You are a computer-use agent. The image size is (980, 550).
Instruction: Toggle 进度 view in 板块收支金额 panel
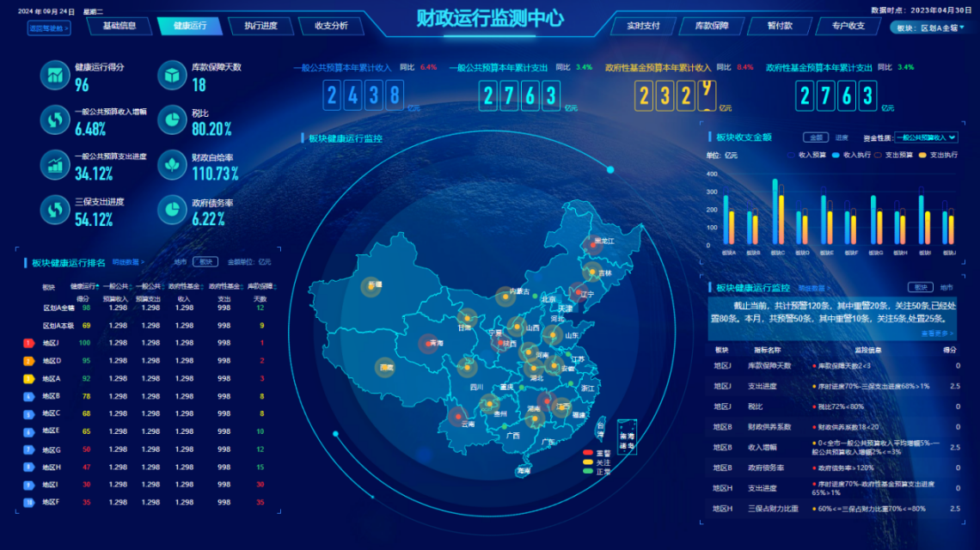coord(842,137)
